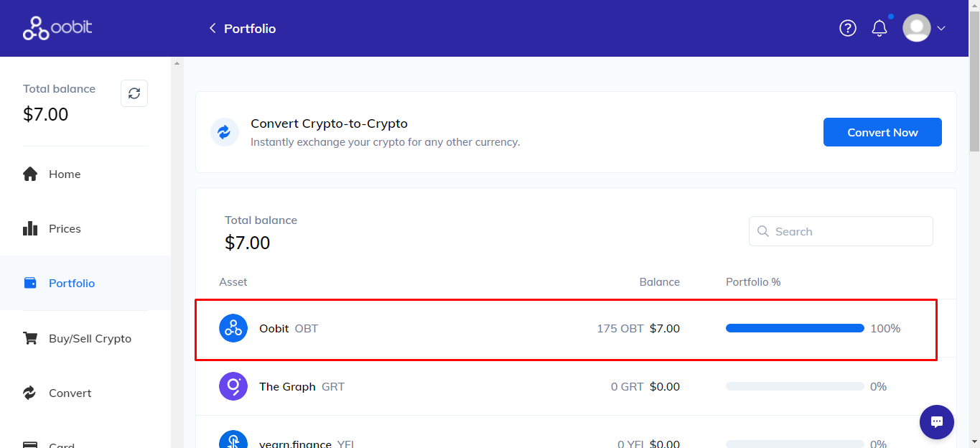Click the Convert Crypto-to-Crypto icon
The height and width of the screenshot is (448, 980).
[224, 132]
